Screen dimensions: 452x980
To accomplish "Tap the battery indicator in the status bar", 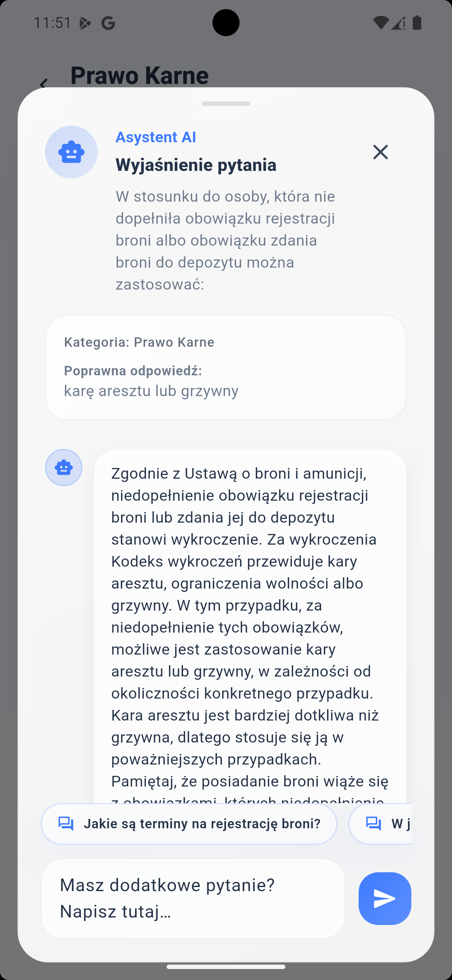I will (417, 23).
